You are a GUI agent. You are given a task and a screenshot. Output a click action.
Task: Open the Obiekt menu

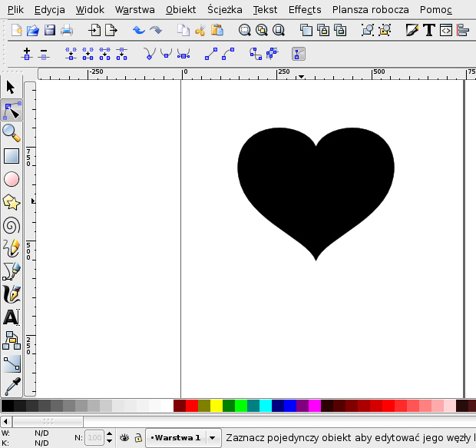click(180, 10)
